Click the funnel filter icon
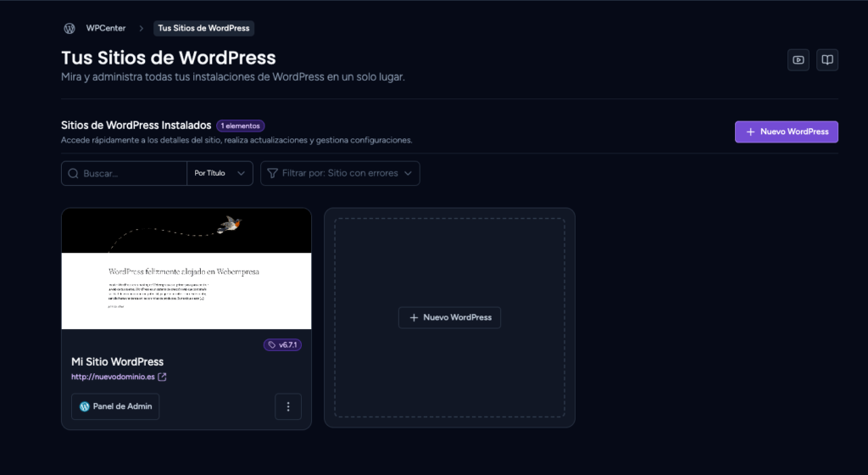This screenshot has height=475, width=868. tap(272, 173)
